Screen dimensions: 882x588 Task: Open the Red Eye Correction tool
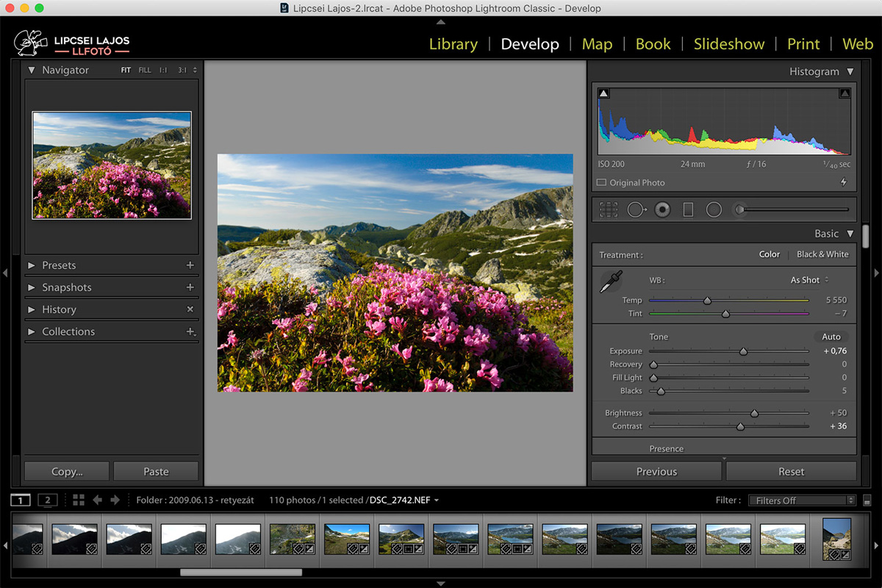[662, 209]
